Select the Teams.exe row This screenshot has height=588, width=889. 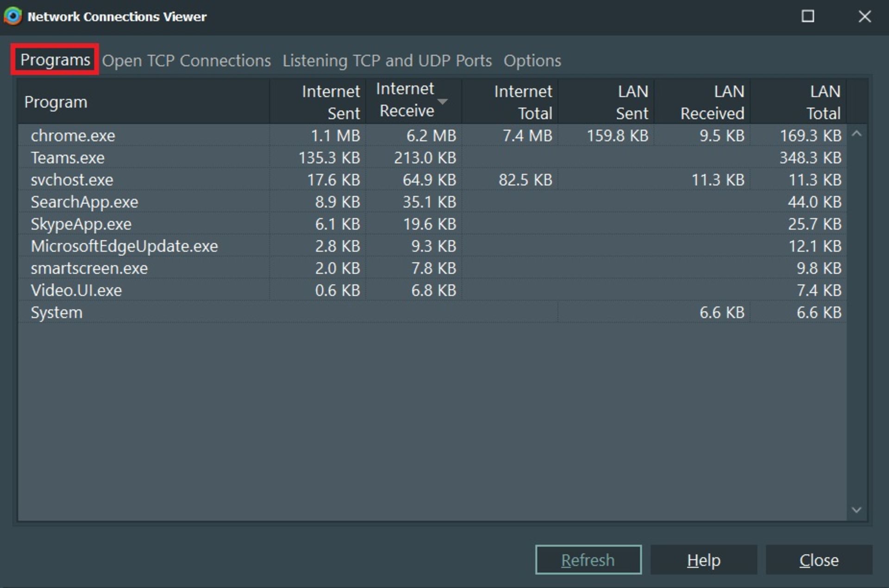point(432,158)
